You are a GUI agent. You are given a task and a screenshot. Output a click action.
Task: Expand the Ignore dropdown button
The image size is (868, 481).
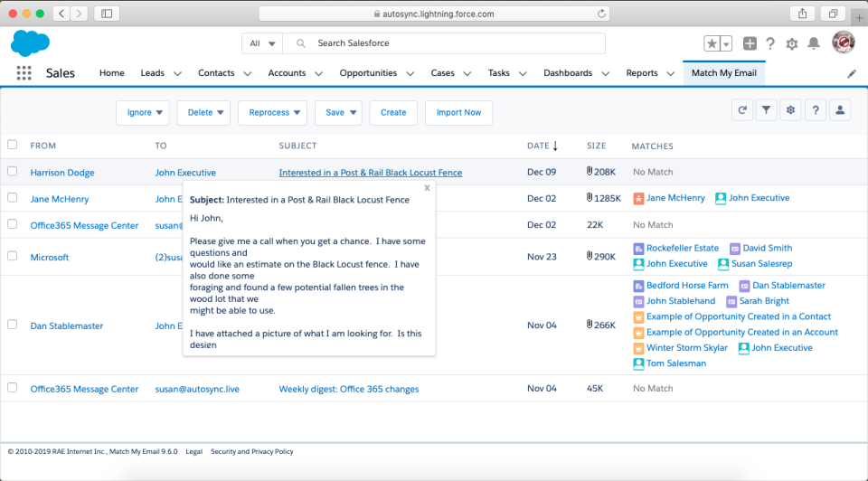coord(143,113)
